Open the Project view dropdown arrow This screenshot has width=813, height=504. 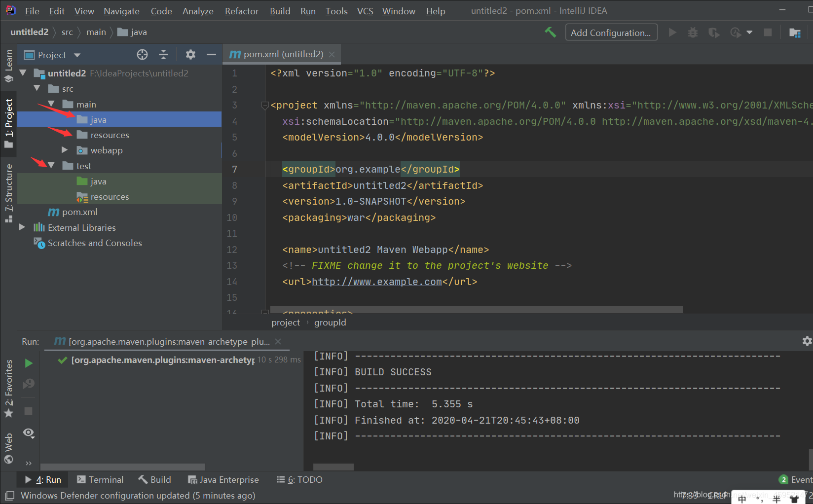[x=77, y=55]
